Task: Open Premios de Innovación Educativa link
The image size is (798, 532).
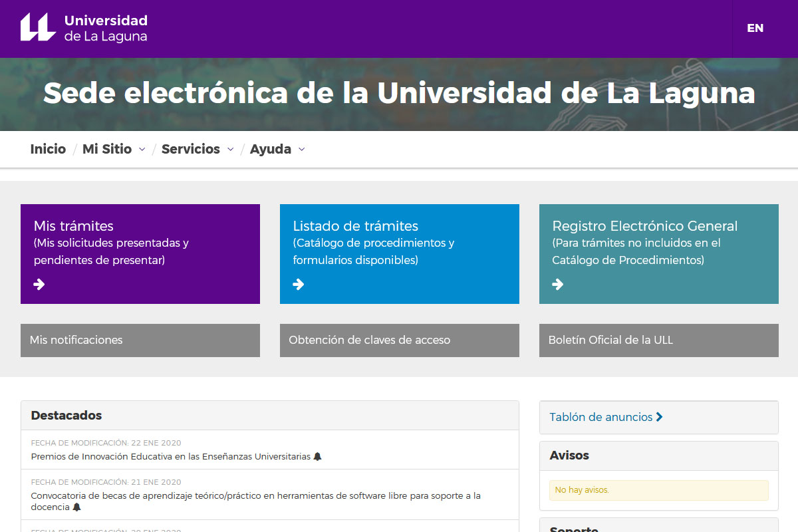Action: tap(170, 457)
